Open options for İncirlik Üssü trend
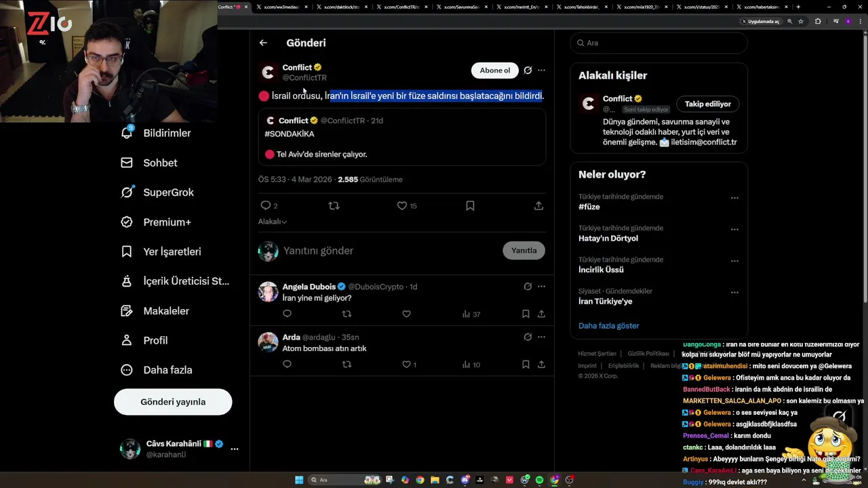The width and height of the screenshot is (868, 488). tap(734, 261)
